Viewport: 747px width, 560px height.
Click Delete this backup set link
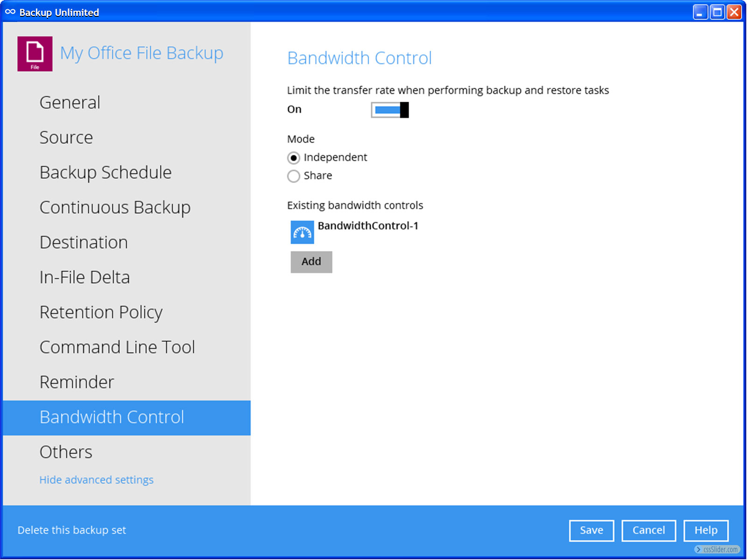coord(72,530)
